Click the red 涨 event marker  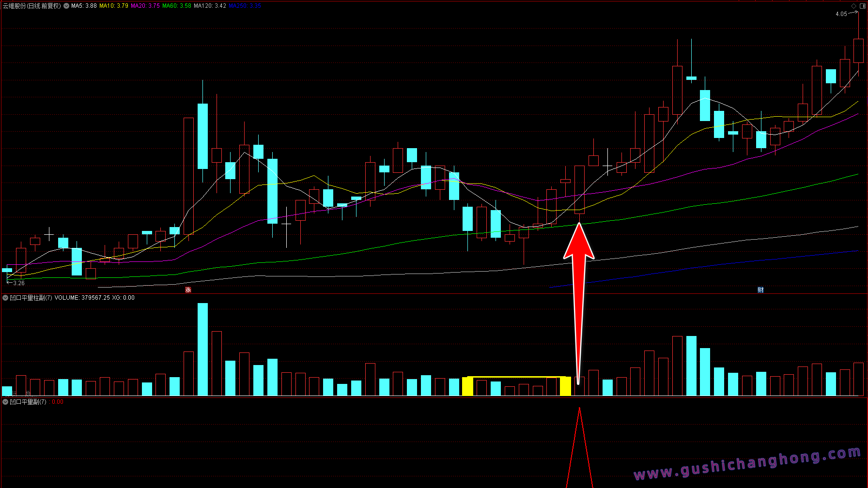[x=188, y=290]
